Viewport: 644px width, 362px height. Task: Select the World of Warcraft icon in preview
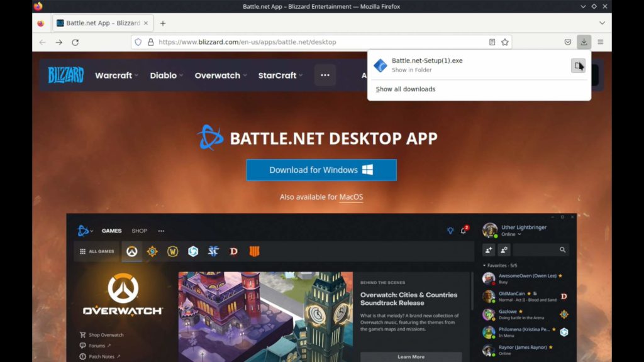172,251
